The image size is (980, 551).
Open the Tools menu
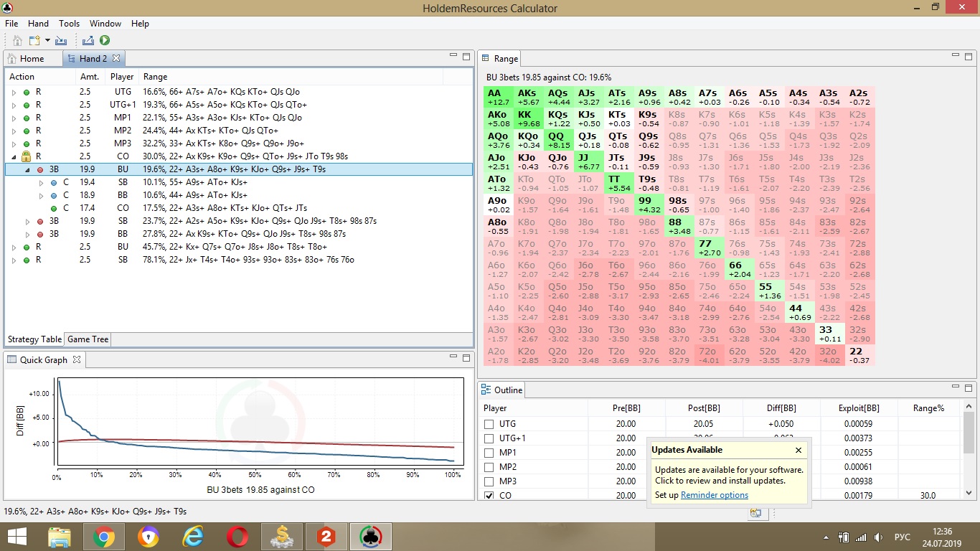tap(69, 24)
